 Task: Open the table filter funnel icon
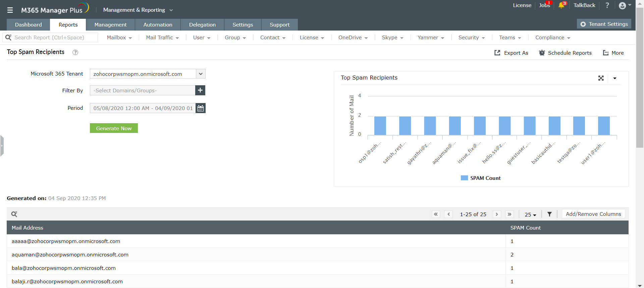click(549, 214)
